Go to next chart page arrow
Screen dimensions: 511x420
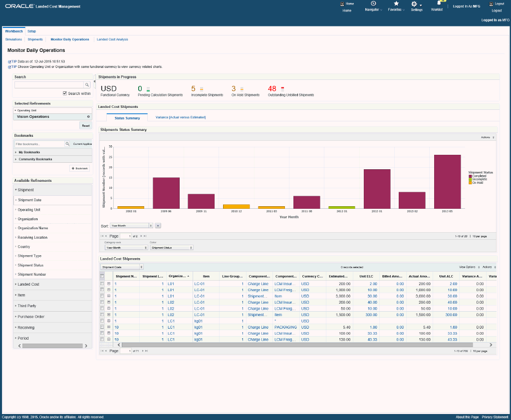[x=141, y=236]
